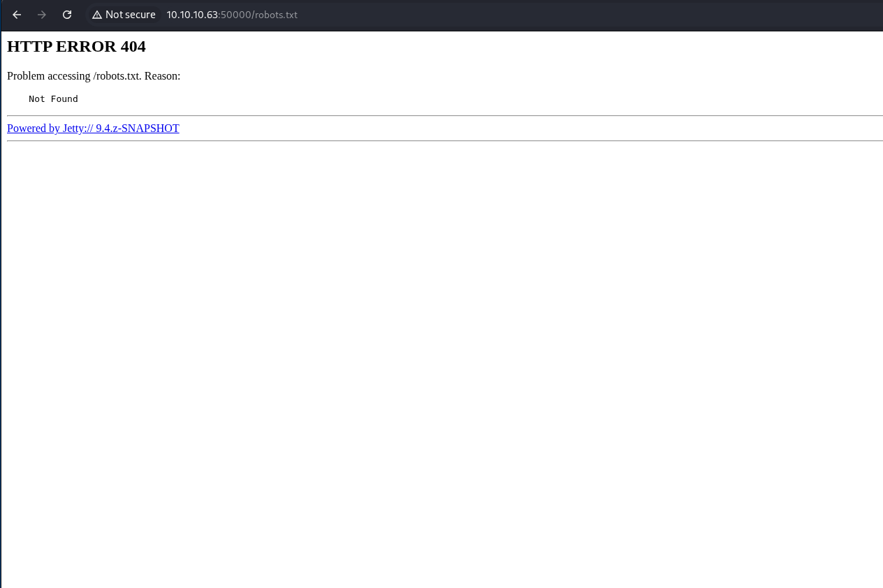Click the 9.4.z-SNAPSHOT version text in the link
The image size is (883, 588).
(138, 128)
